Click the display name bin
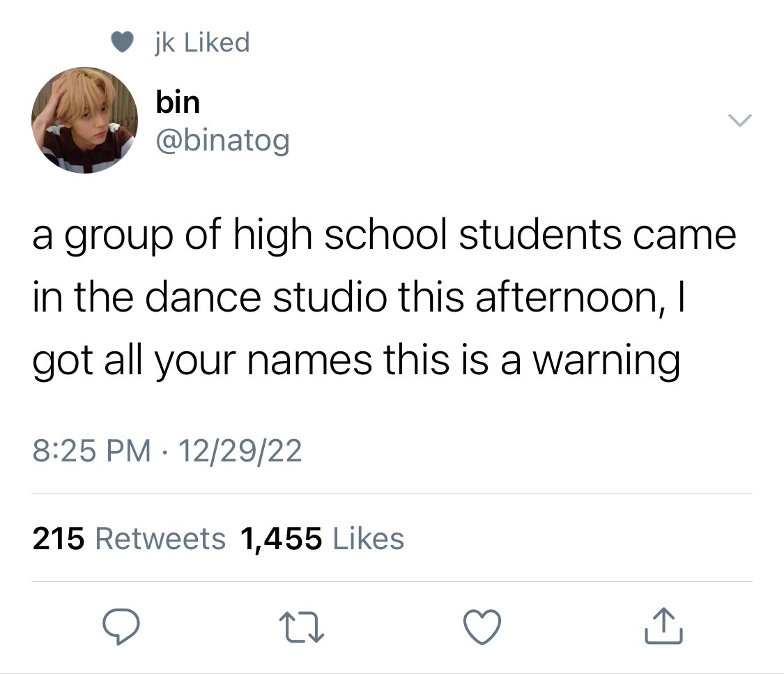 pos(178,102)
